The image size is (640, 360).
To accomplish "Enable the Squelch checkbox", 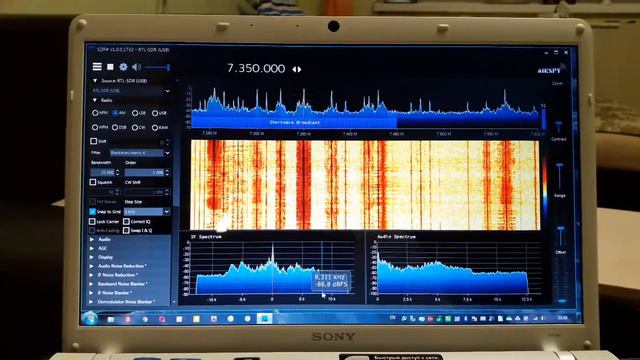I will pyautogui.click(x=93, y=182).
